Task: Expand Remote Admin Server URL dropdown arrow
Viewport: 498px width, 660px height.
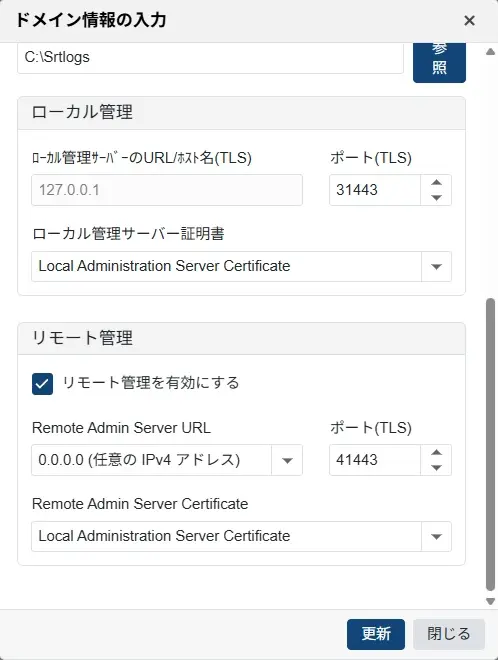Action: click(287, 460)
